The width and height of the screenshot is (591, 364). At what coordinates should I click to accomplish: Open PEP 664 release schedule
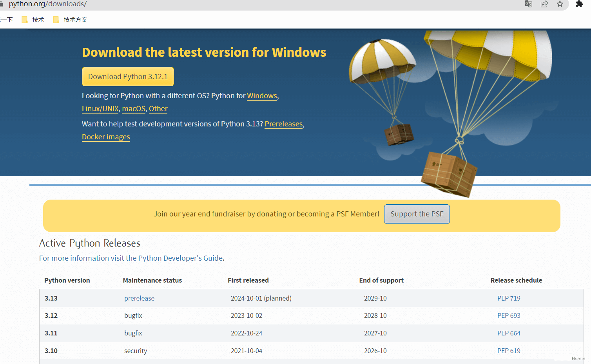coord(509,333)
